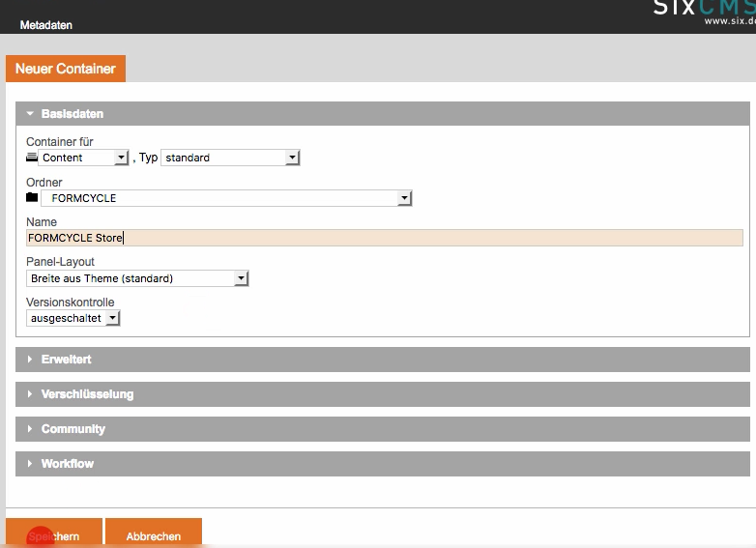Image resolution: width=756 pixels, height=548 pixels.
Task: Open the Ordner FORMCYCLE dropdown
Action: coord(226,198)
